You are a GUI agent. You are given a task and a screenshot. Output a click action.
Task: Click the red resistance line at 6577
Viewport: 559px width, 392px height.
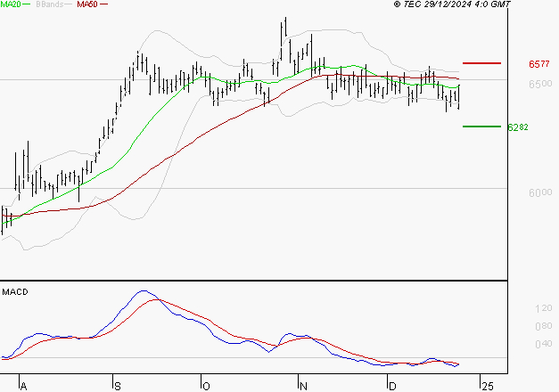click(x=481, y=63)
